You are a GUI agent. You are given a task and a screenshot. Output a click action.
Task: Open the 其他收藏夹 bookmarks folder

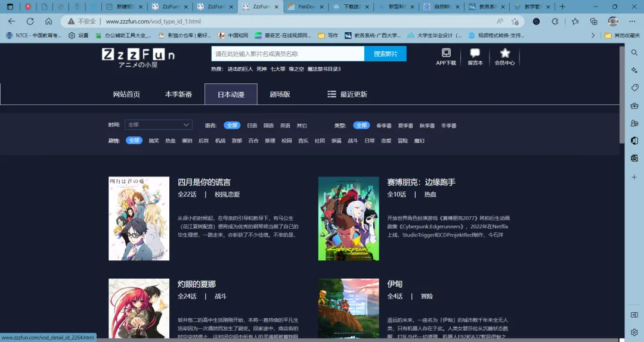622,36
